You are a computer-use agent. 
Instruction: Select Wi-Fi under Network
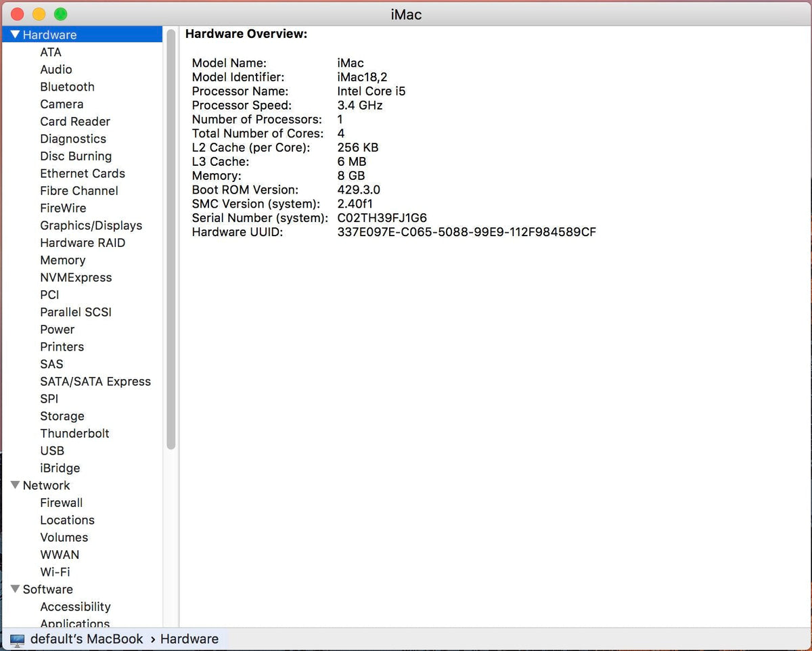(x=55, y=572)
